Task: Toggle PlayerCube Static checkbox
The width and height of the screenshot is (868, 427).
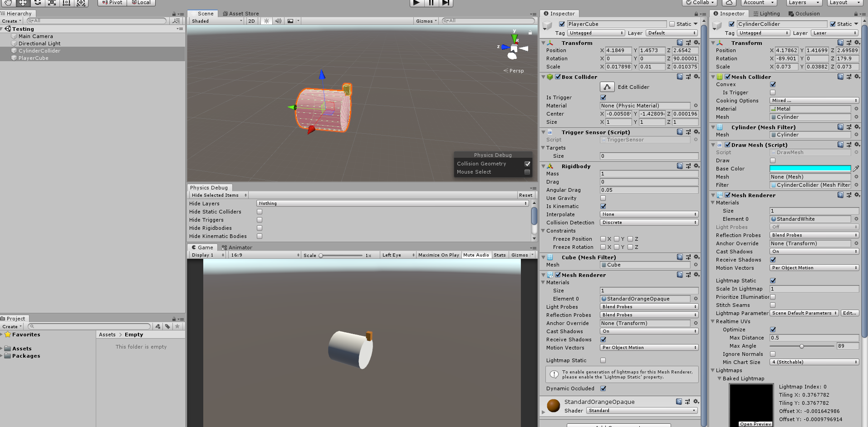Action: pos(672,24)
